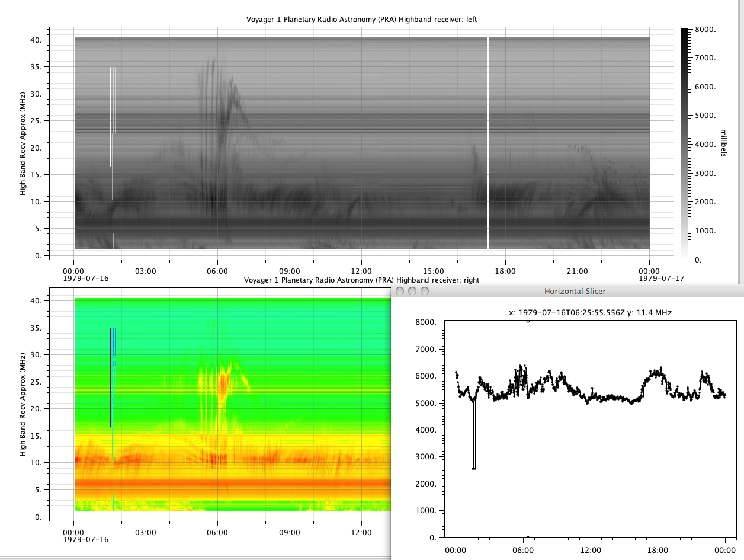Close the Horizontal Slicer window
744x560 pixels.
coord(400,291)
